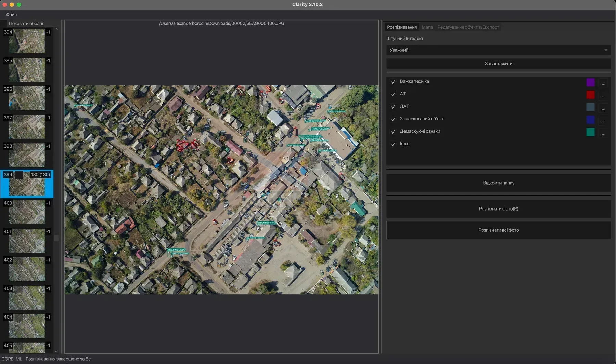Viewport: 616px width, 364px height.
Task: Open the Редагування об'єктів/Експорт tab
Action: coord(468,27)
